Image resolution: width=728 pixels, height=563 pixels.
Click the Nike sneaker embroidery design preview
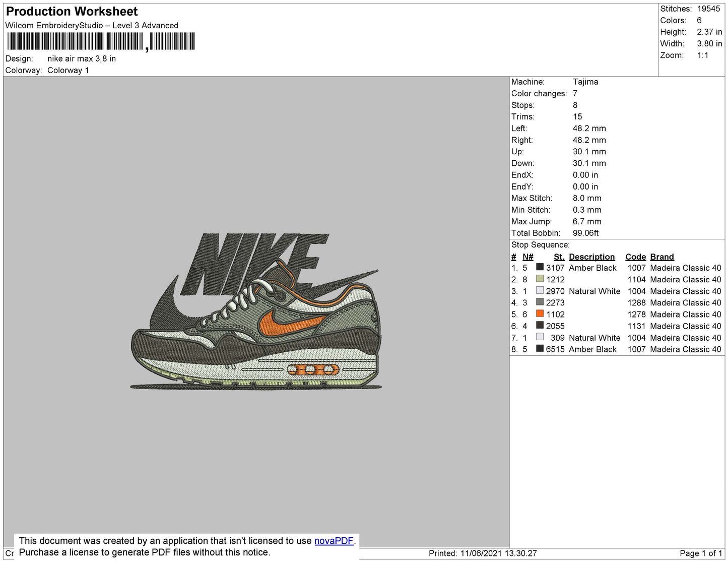[256, 311]
